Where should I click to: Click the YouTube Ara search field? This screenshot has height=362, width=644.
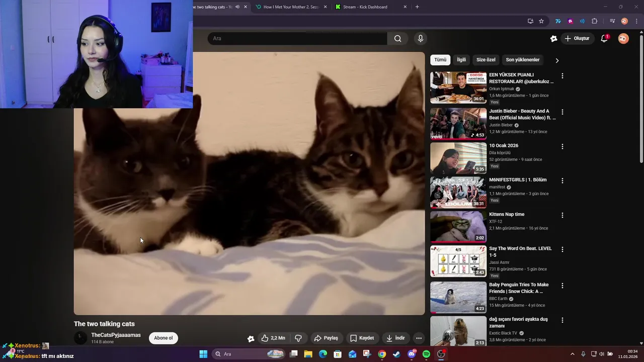point(297,39)
